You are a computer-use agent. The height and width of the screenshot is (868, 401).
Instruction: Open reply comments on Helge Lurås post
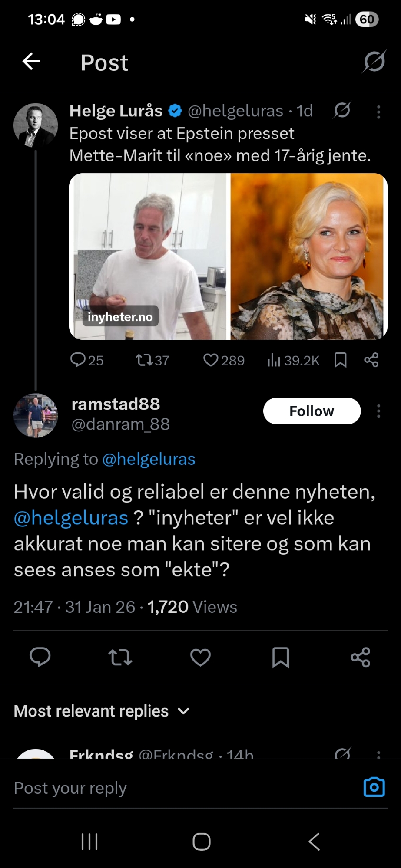pyautogui.click(x=87, y=360)
